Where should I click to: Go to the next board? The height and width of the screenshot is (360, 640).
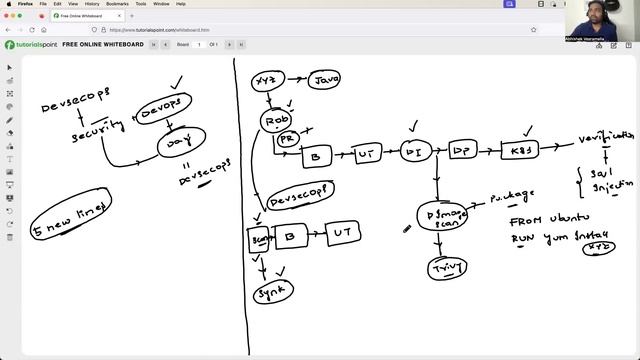pyautogui.click(x=229, y=44)
